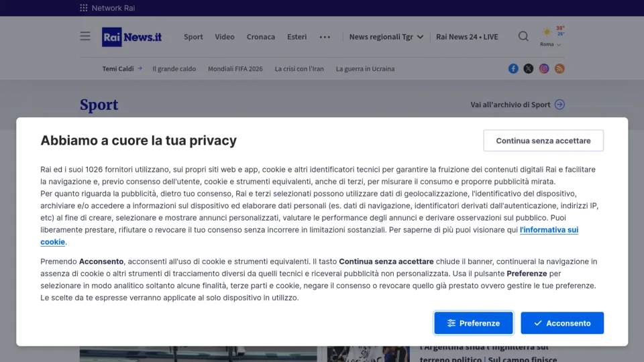
Task: Open cookie Preferenze button
Action: tap(474, 323)
